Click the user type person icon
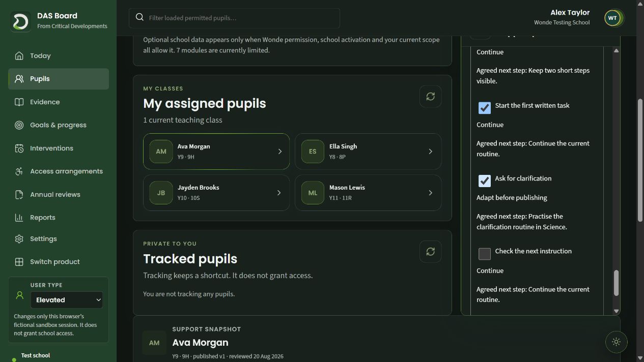The height and width of the screenshot is (362, 644). 20,295
